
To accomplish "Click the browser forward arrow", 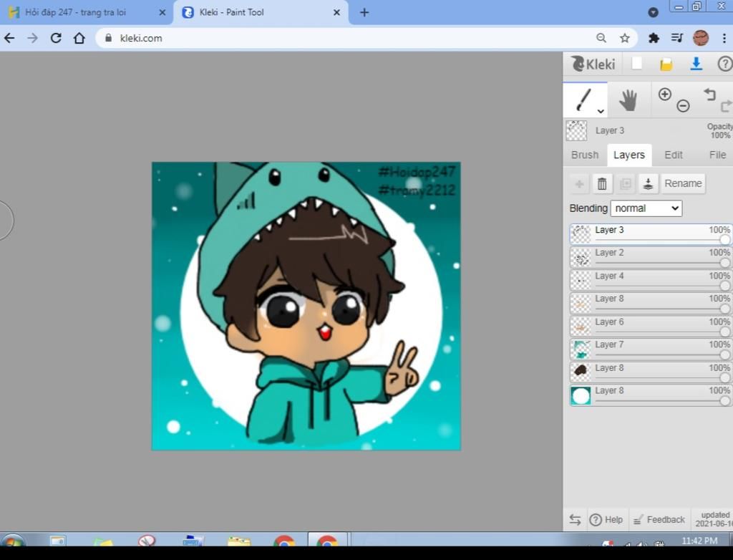I will [x=32, y=38].
